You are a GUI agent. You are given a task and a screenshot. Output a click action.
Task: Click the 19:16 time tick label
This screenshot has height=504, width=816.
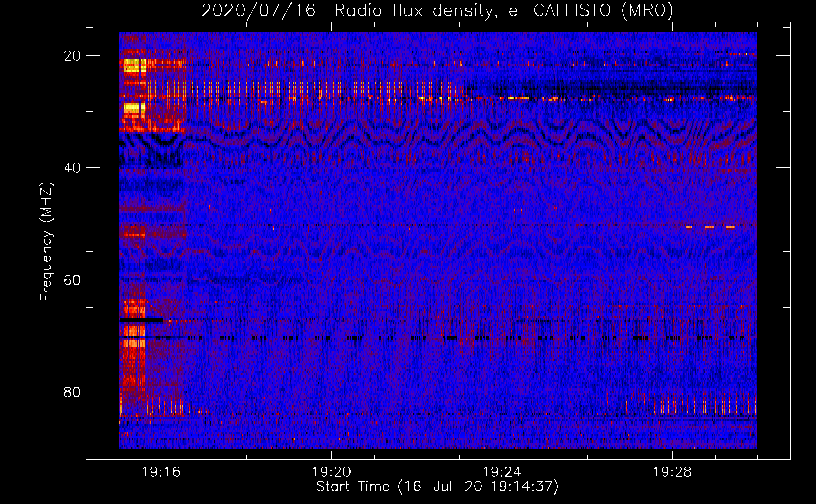tap(161, 472)
